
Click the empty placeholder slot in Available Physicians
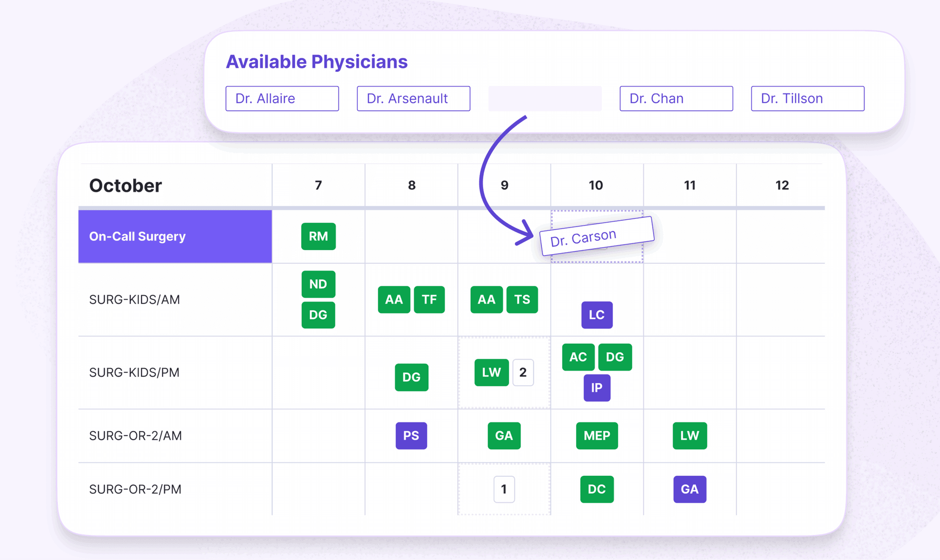pyautogui.click(x=544, y=98)
